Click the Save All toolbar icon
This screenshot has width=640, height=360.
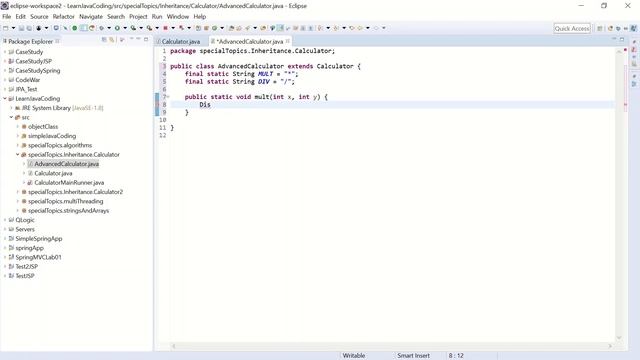pos(29,28)
